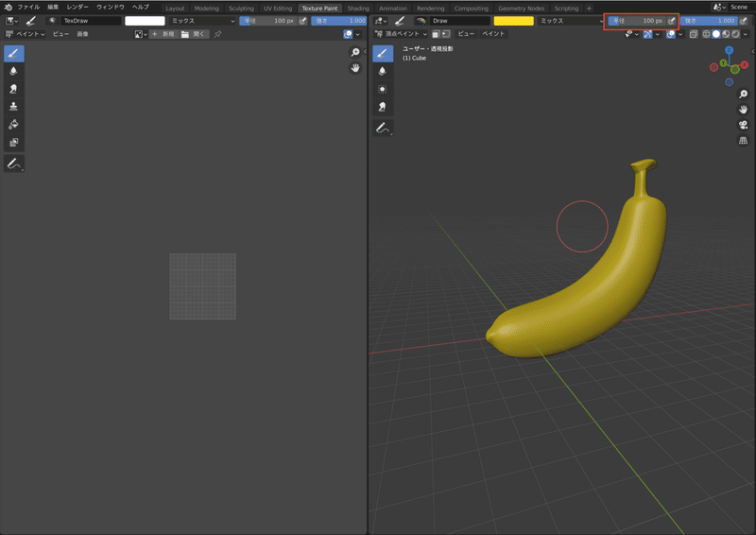
Task: Switch to solid viewport shading
Action: [x=716, y=34]
